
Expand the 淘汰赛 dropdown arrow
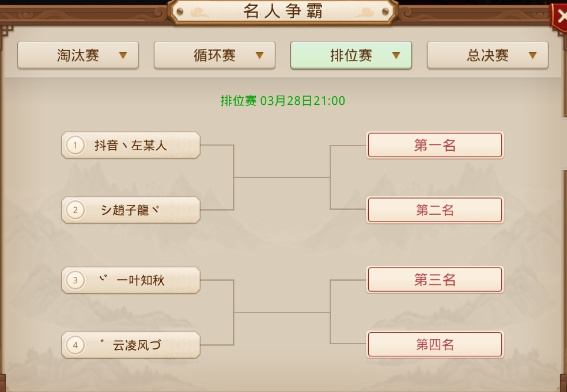click(123, 55)
